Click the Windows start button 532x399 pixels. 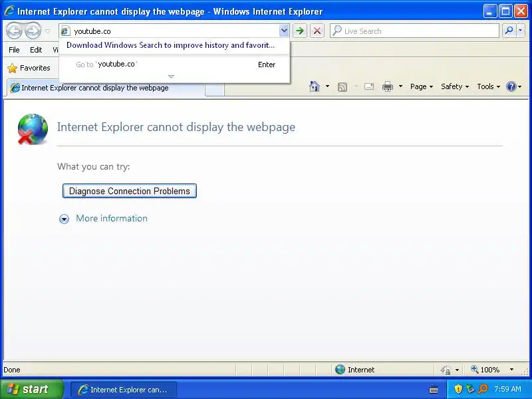pyautogui.click(x=31, y=389)
